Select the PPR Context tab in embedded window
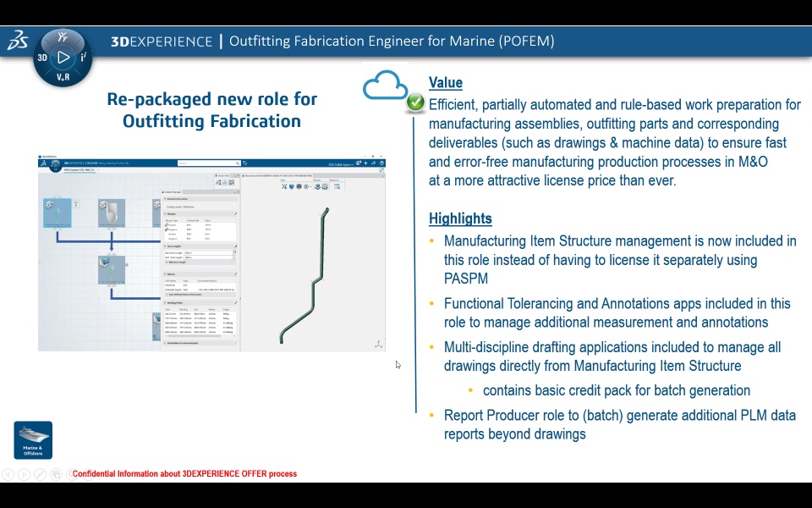 tap(80, 169)
